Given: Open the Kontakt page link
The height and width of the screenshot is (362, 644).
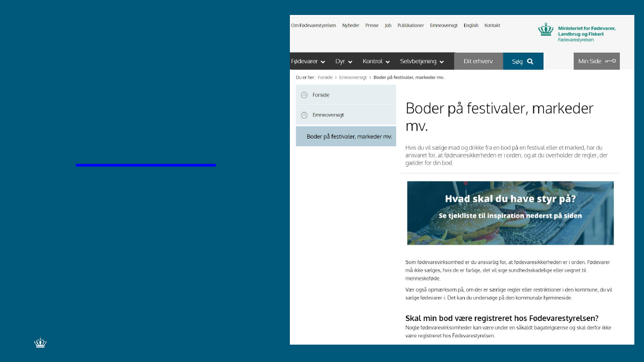Looking at the screenshot, I should 492,26.
